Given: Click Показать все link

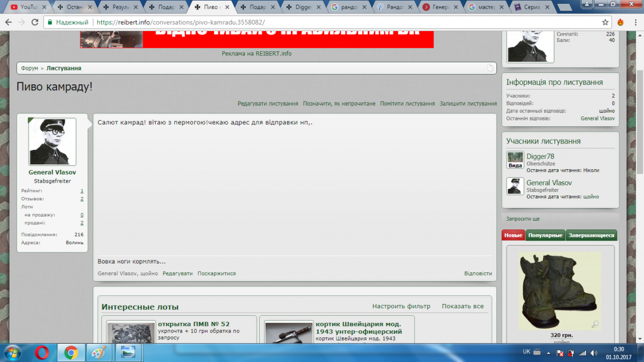Looking at the screenshot, I should click(463, 306).
